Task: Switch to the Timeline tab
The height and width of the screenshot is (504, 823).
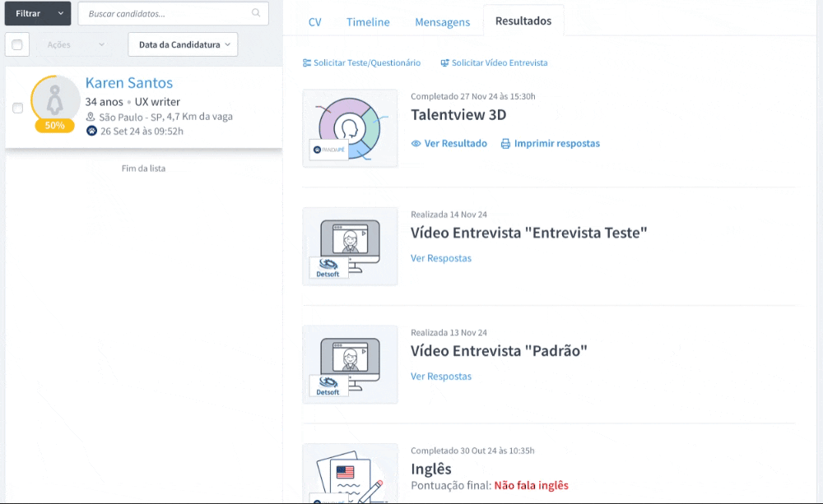Action: [368, 22]
